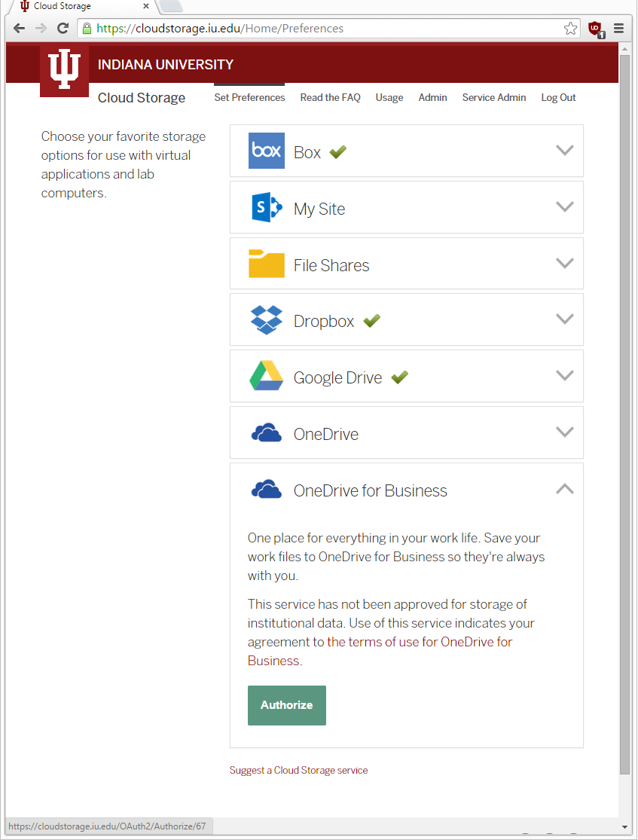Click the INDIANA UNIVERSITY header text
The height and width of the screenshot is (840, 638).
point(166,65)
